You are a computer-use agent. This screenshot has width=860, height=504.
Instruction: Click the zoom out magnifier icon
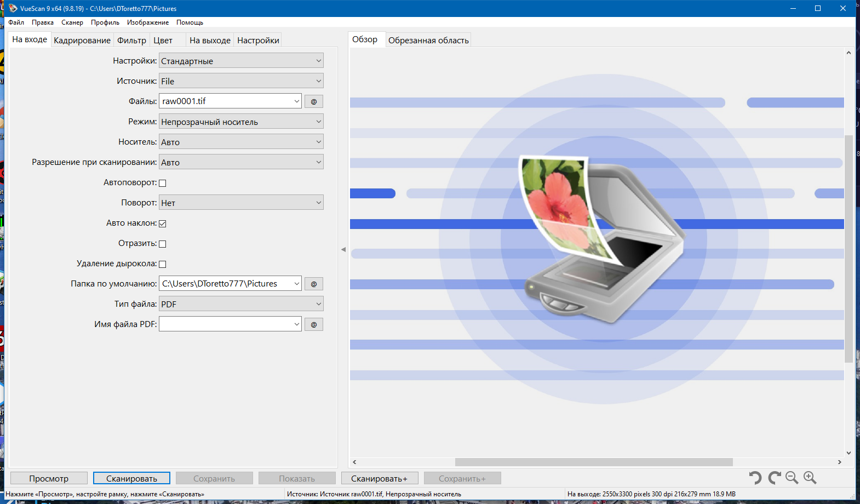click(792, 478)
